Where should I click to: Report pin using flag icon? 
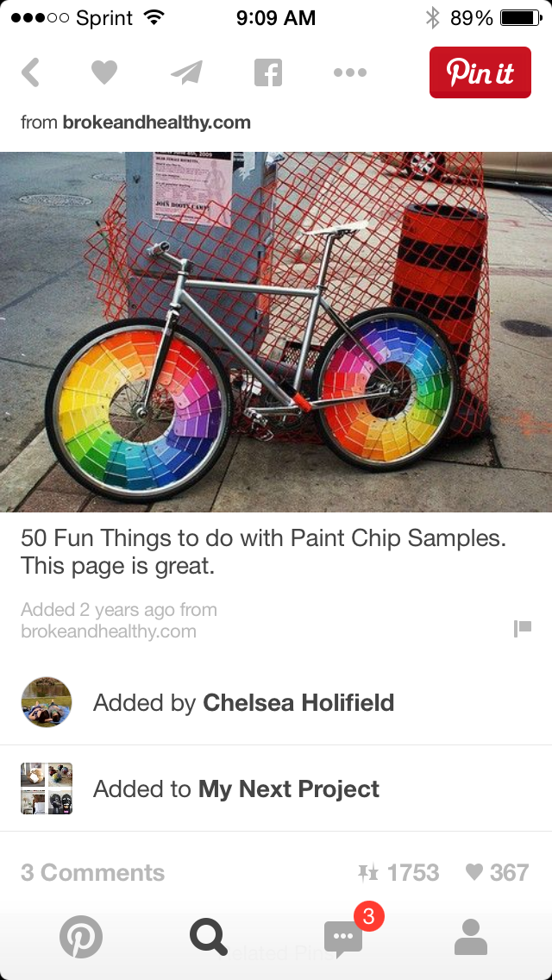pyautogui.click(x=523, y=628)
